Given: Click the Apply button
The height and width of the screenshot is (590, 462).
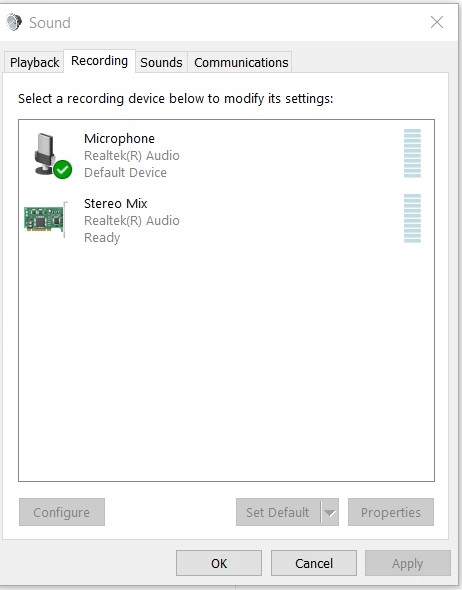Looking at the screenshot, I should (407, 563).
